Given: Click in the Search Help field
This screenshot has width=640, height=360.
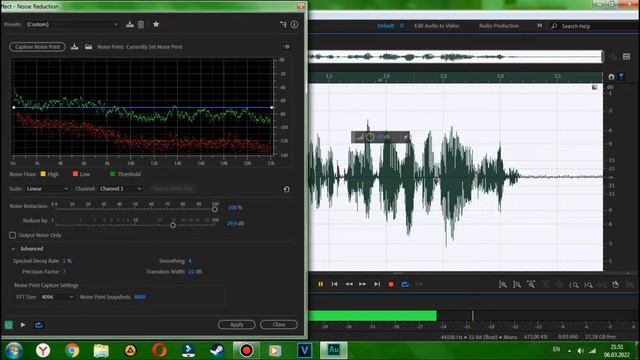Looking at the screenshot, I should (x=594, y=26).
